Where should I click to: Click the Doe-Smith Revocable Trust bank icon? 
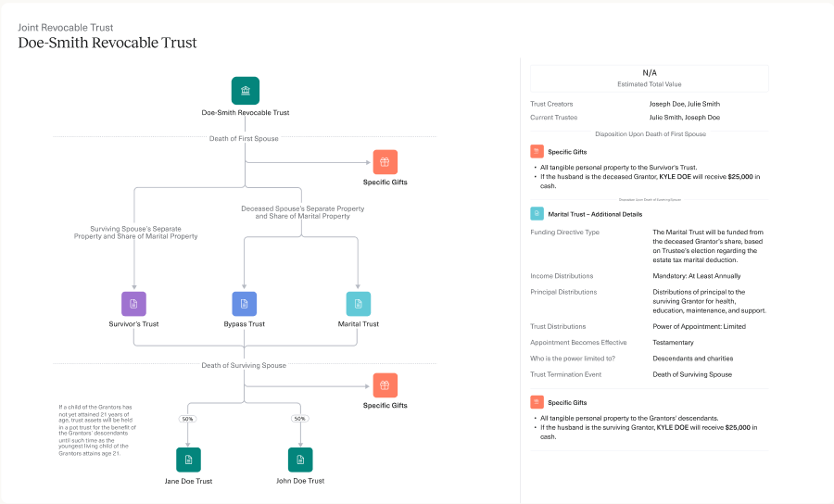click(246, 91)
